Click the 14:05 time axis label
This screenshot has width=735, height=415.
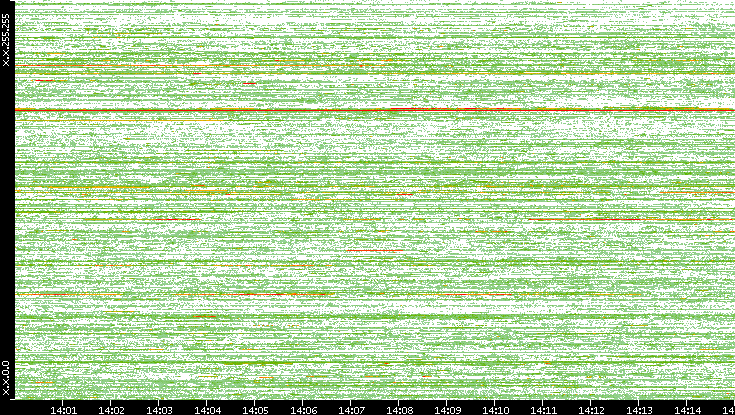(255, 410)
